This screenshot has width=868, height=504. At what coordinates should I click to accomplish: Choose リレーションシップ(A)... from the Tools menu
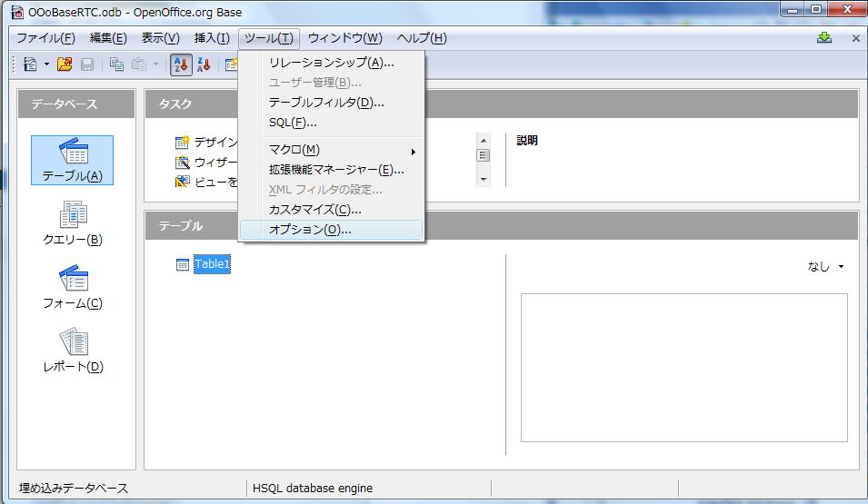(331, 63)
